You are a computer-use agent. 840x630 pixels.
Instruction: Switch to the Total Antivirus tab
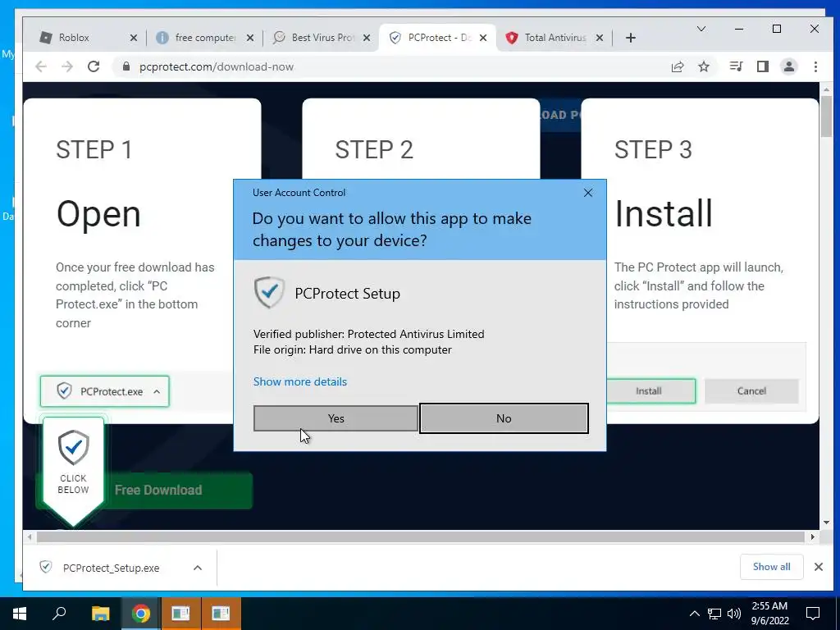pos(555,38)
